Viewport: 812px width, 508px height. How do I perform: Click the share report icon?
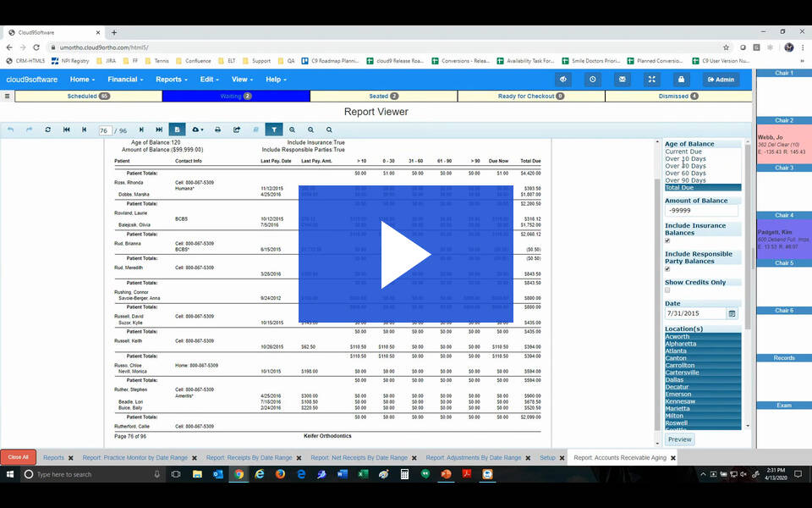pos(237,130)
